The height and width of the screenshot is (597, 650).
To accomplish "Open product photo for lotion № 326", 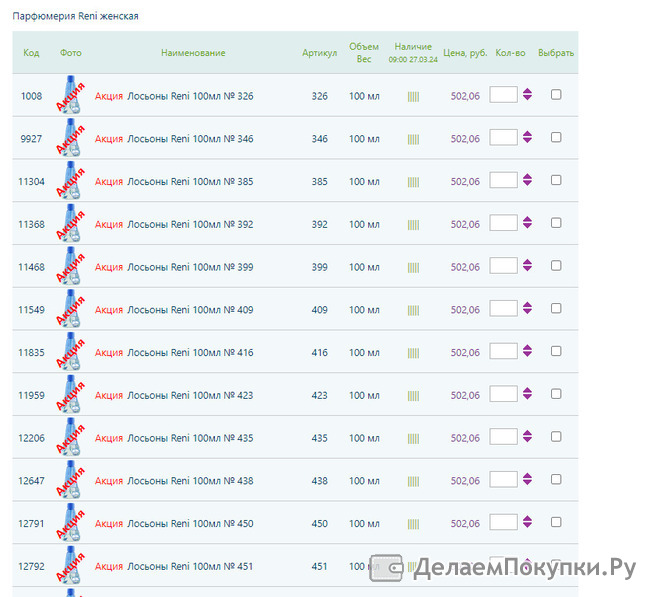I will coord(70,95).
